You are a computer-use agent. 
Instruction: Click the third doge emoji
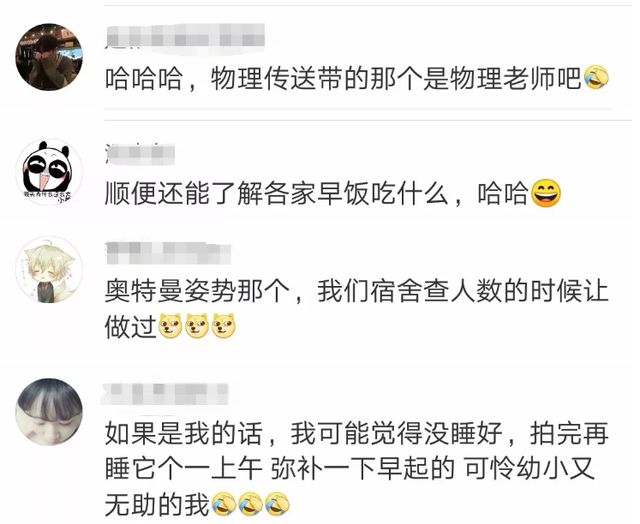tap(224, 325)
